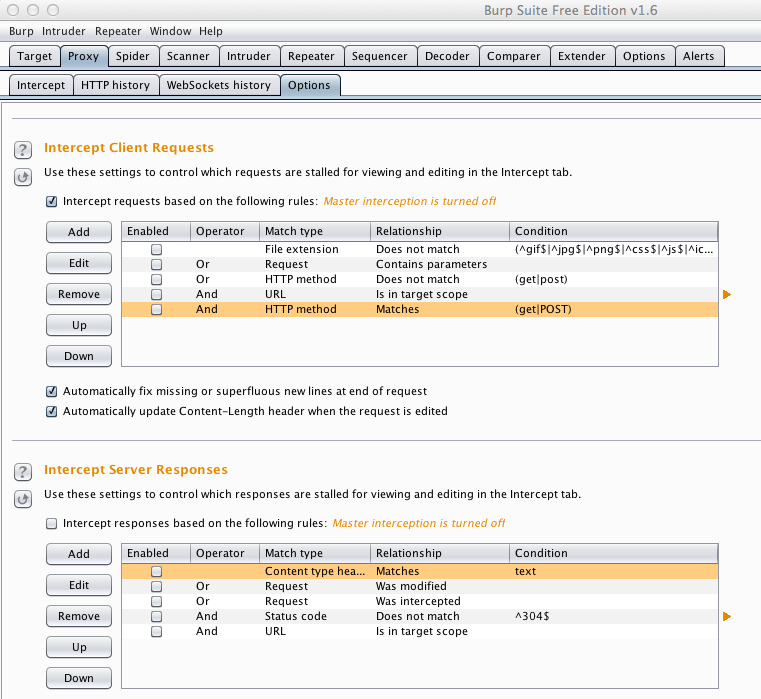
Task: Click restore defaults icon for Server Responses
Action: (x=23, y=499)
